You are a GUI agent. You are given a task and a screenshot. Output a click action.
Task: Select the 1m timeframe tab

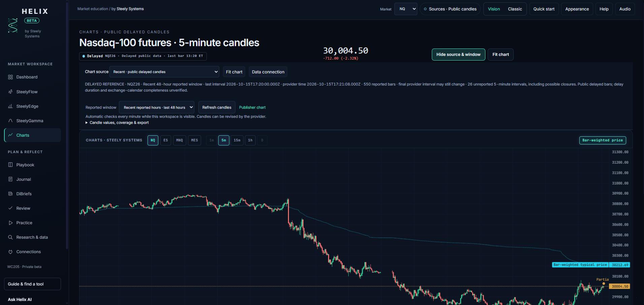pyautogui.click(x=212, y=140)
